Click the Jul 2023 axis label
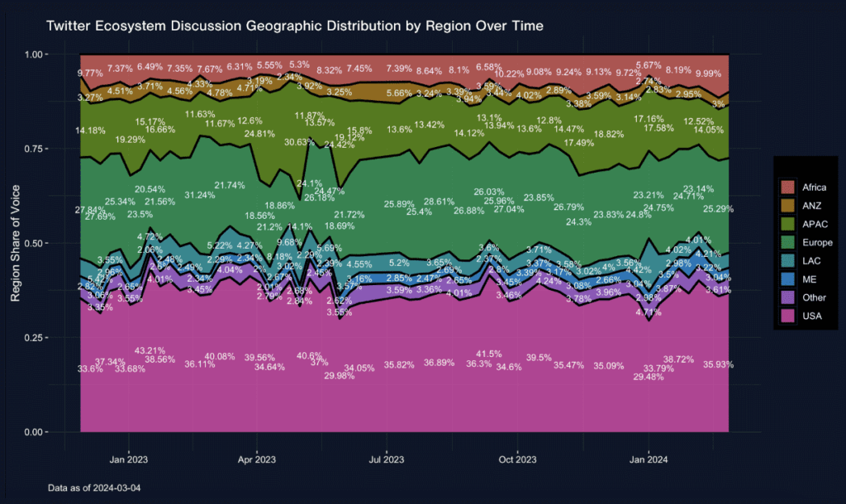Screen dimensions: 846x504 click(387, 459)
